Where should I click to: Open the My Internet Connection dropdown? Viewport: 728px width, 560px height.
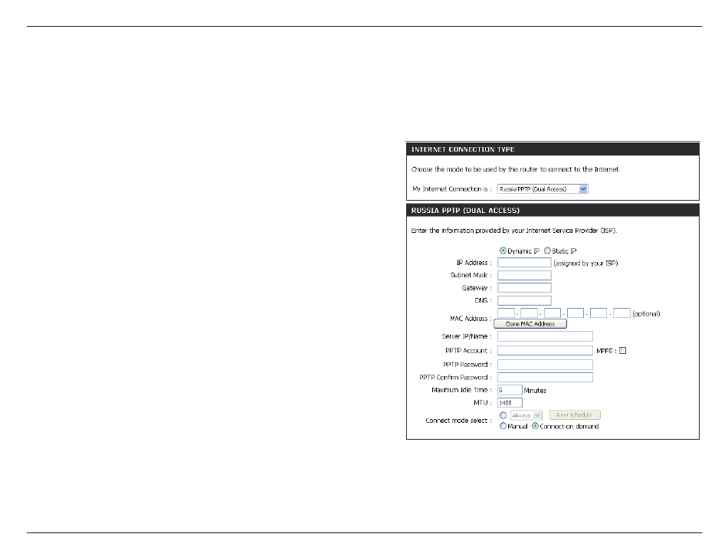543,189
